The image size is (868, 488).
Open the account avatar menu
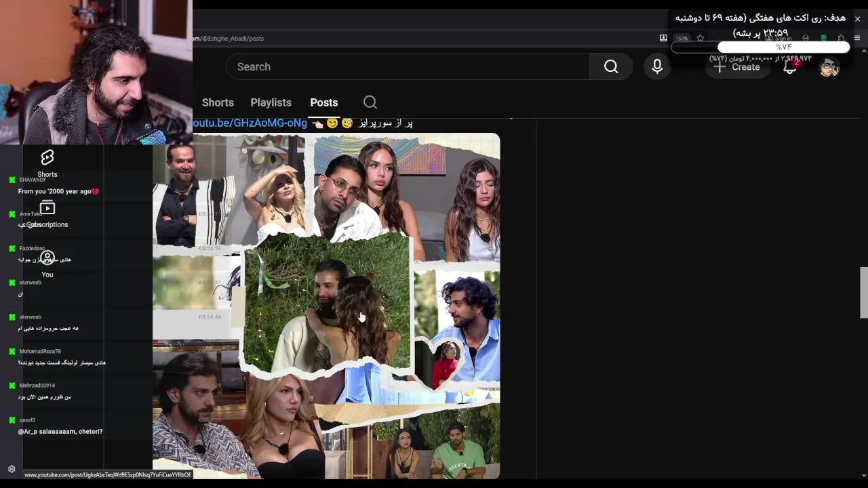pos(829,67)
